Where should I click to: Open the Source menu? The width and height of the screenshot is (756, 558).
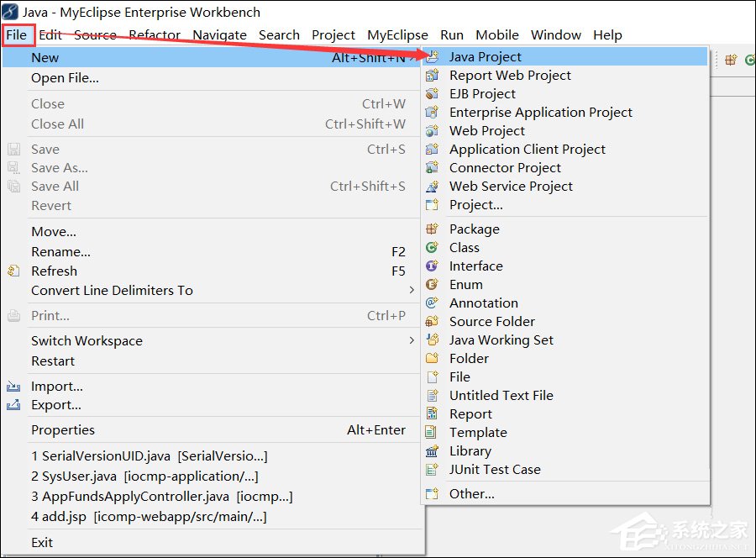pos(95,34)
